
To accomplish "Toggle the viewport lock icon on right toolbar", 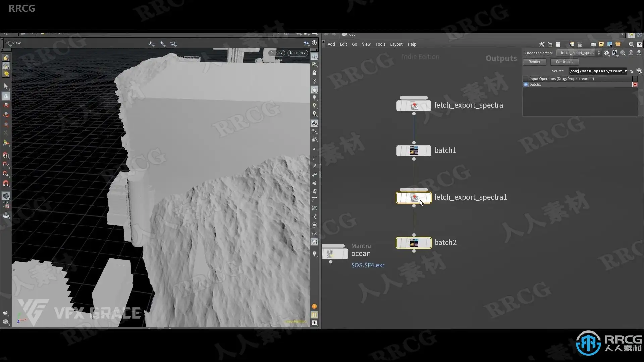I will pyautogui.click(x=314, y=73).
